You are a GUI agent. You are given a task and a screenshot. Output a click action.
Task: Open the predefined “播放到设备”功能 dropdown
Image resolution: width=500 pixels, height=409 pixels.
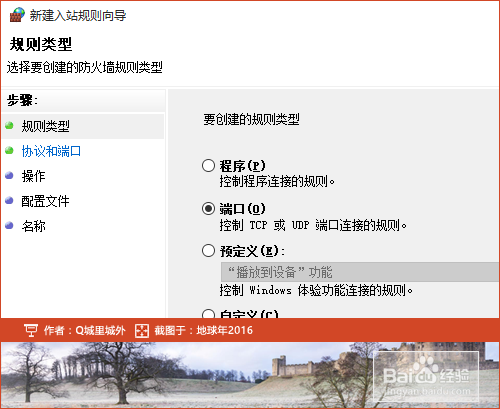[360, 272]
